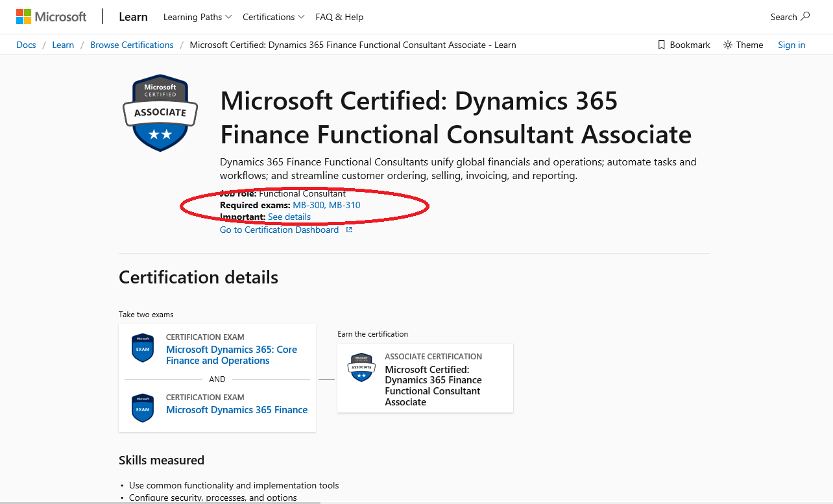Image resolution: width=833 pixels, height=504 pixels.
Task: Click the page title heading
Action: tap(456, 117)
